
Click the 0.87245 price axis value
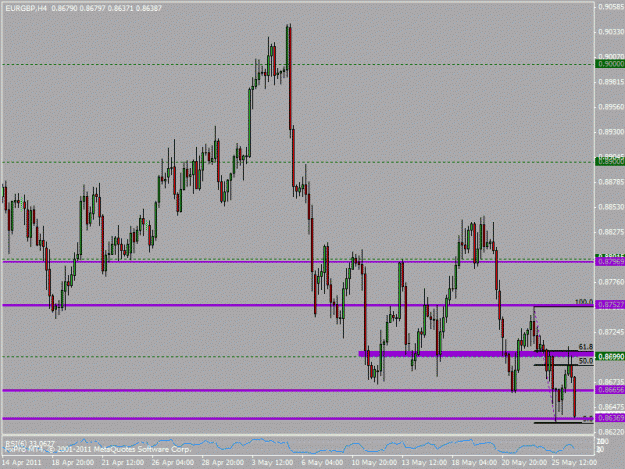(611, 332)
